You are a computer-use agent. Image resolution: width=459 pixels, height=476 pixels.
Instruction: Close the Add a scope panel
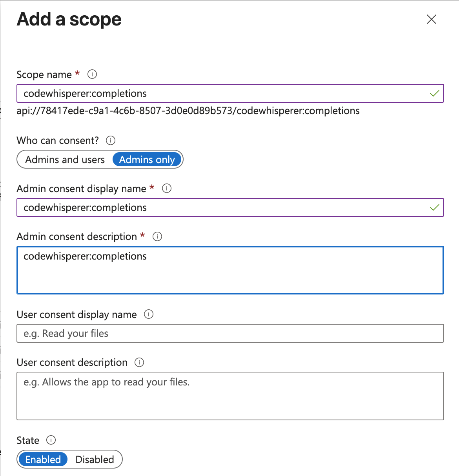pyautogui.click(x=432, y=19)
